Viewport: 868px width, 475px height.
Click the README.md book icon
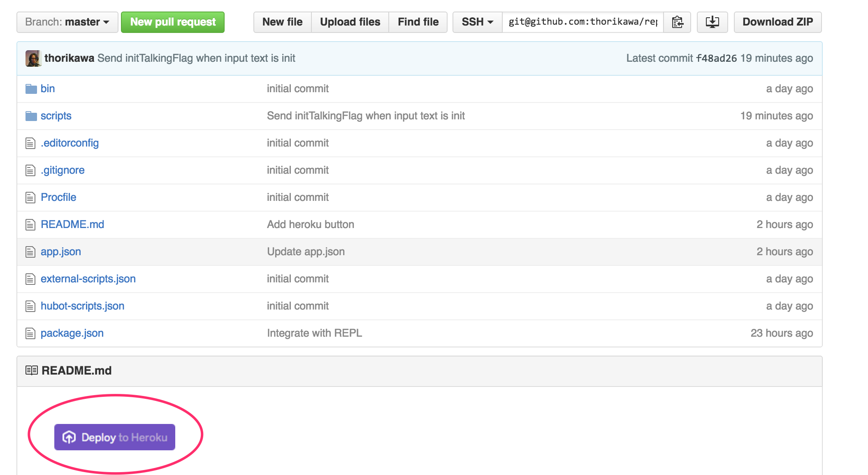[31, 370]
